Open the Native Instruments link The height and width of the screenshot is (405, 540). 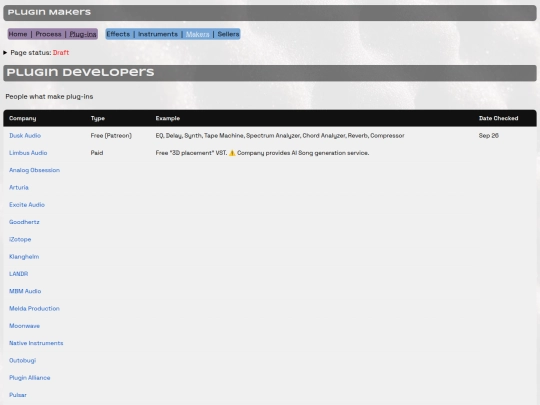36,343
